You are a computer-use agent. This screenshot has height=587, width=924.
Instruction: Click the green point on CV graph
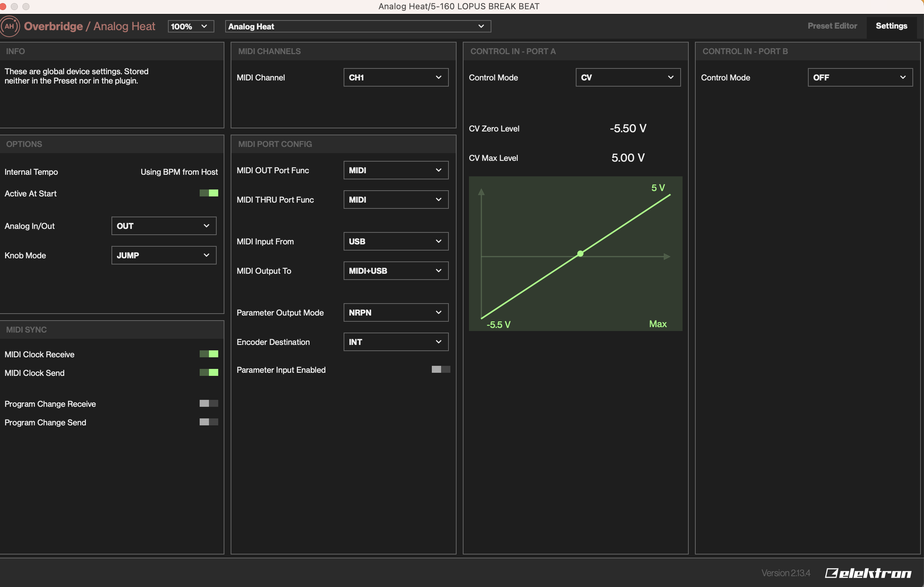click(x=580, y=254)
